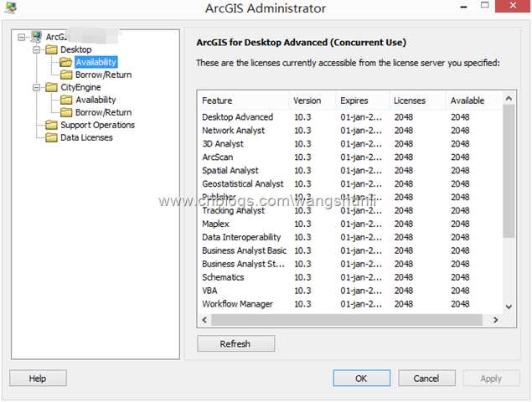Select Availability under CityEngine
Viewport: 532px width, 402px height.
(x=96, y=100)
